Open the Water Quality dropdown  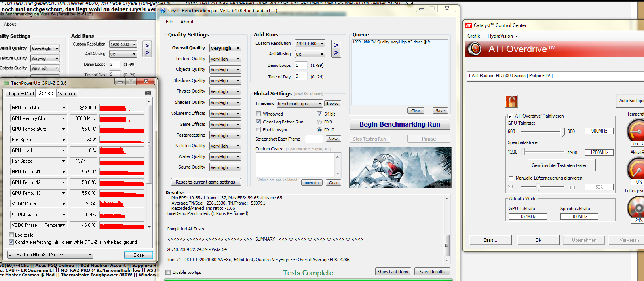tap(225, 157)
